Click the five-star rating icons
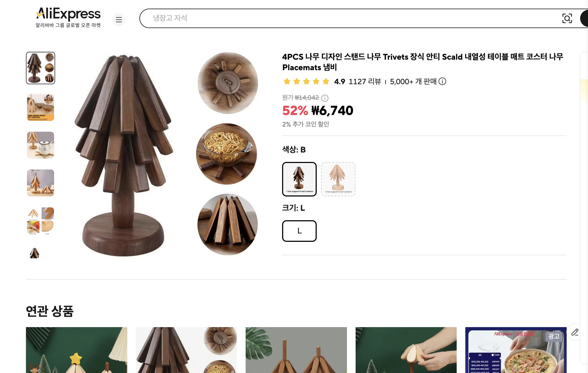Viewport: 588px width, 373px height. coord(306,81)
